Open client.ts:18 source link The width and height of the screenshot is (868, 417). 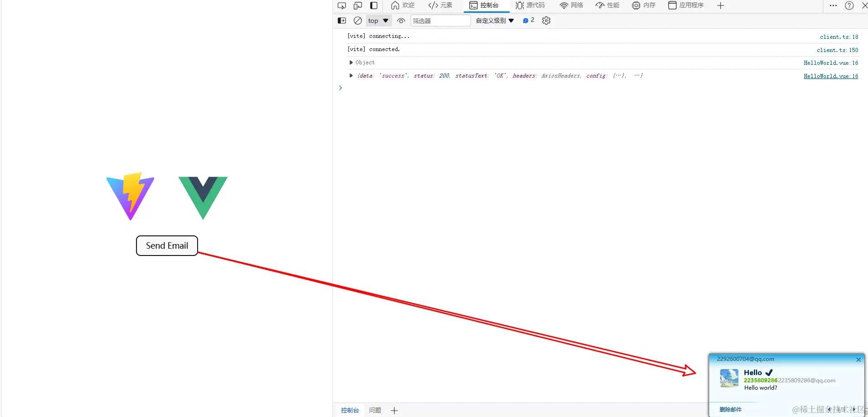(x=839, y=37)
